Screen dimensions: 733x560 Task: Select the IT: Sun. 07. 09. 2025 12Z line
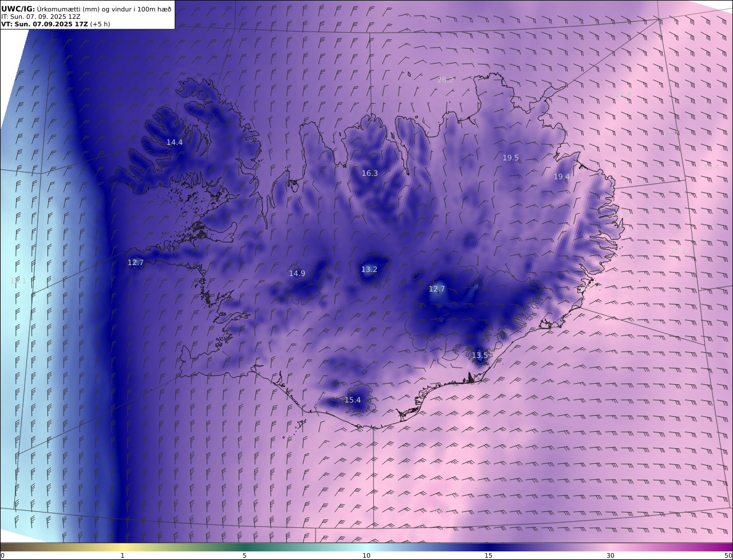pos(41,17)
